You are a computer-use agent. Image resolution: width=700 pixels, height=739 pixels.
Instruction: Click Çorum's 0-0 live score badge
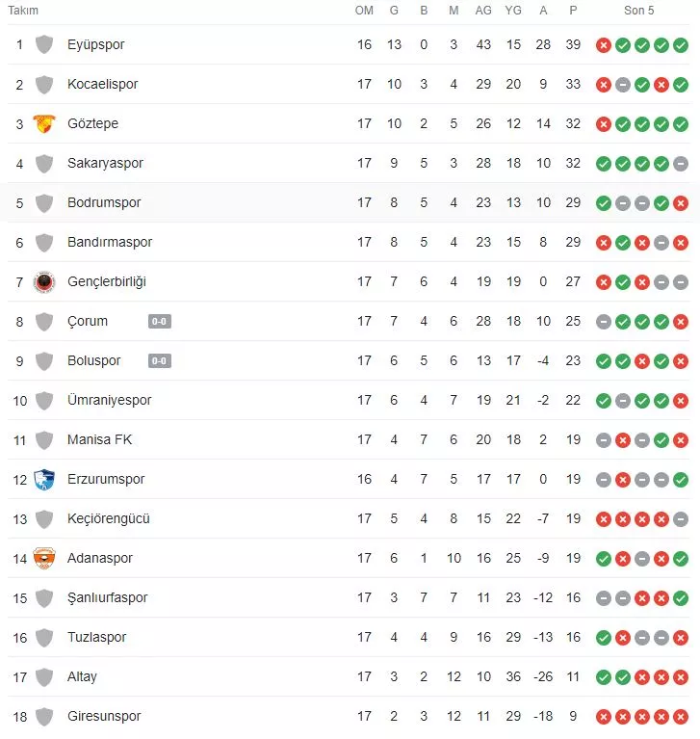tap(160, 322)
